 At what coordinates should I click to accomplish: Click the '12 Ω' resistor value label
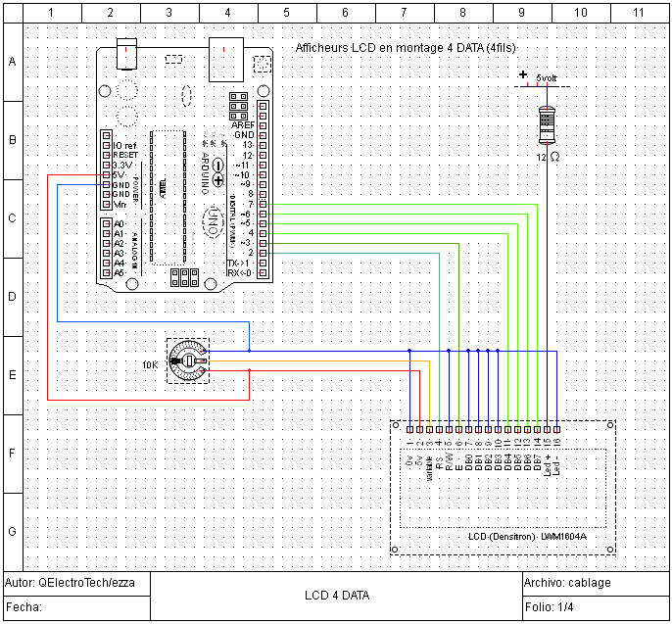pyautogui.click(x=548, y=157)
